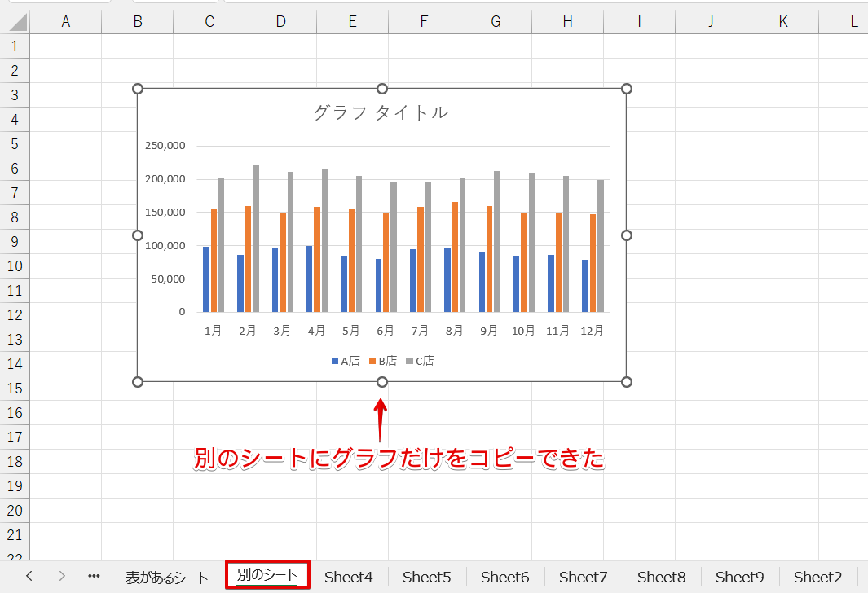The height and width of the screenshot is (593, 868).
Task: Switch to 表があるシート tab
Action: click(x=167, y=578)
